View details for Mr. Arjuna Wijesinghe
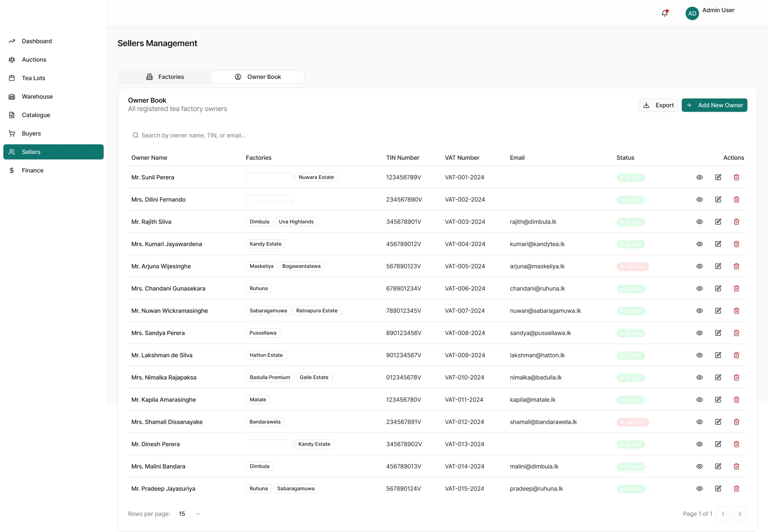The height and width of the screenshot is (532, 768). point(700,266)
